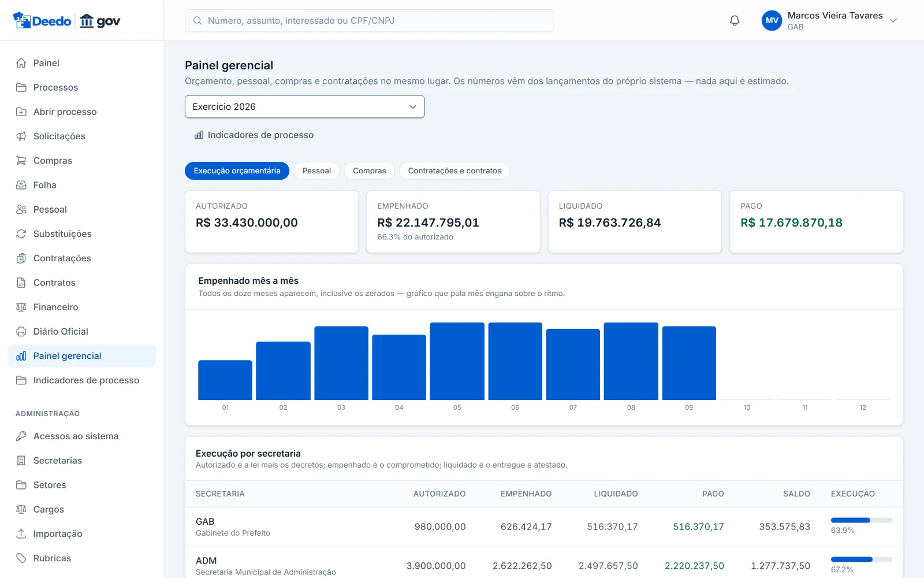Screen dimensions: 924x578
Task: Open Indicadores de processo in the sidebar
Action: [x=82, y=380]
